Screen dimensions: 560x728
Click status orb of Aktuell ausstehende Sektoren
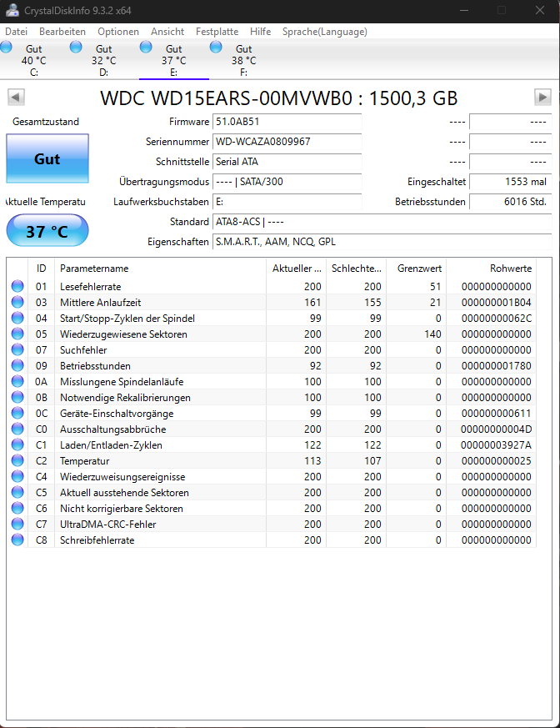click(17, 492)
